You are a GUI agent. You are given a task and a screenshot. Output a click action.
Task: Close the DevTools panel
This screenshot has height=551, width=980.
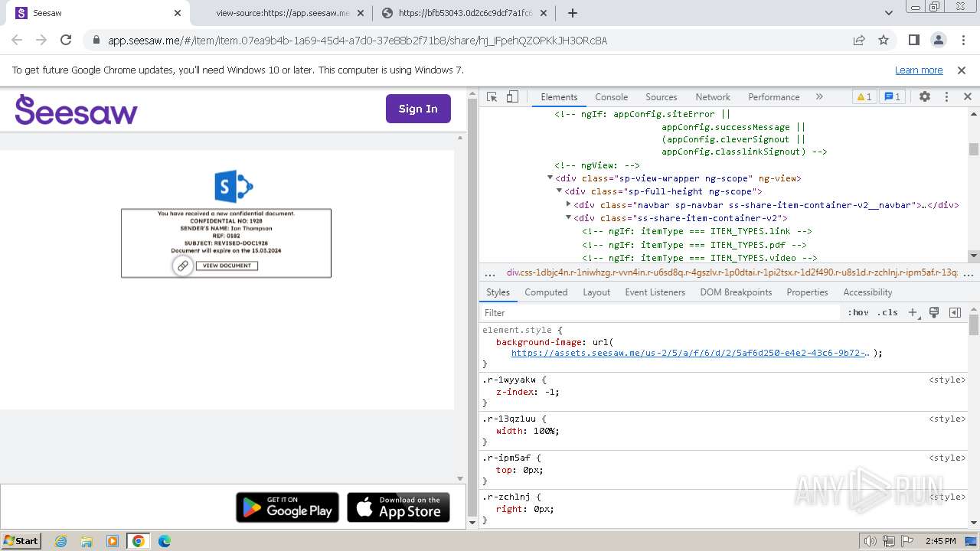point(967,97)
